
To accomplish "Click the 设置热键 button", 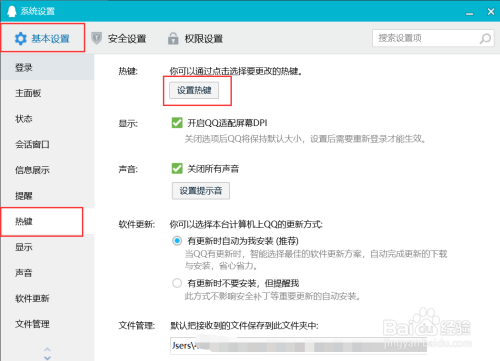I will [194, 90].
